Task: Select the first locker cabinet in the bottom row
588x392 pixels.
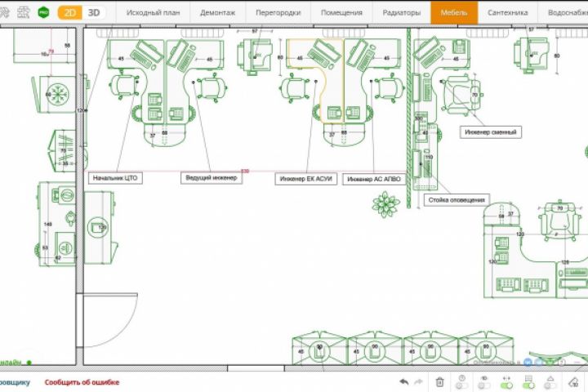Action: 319,349
